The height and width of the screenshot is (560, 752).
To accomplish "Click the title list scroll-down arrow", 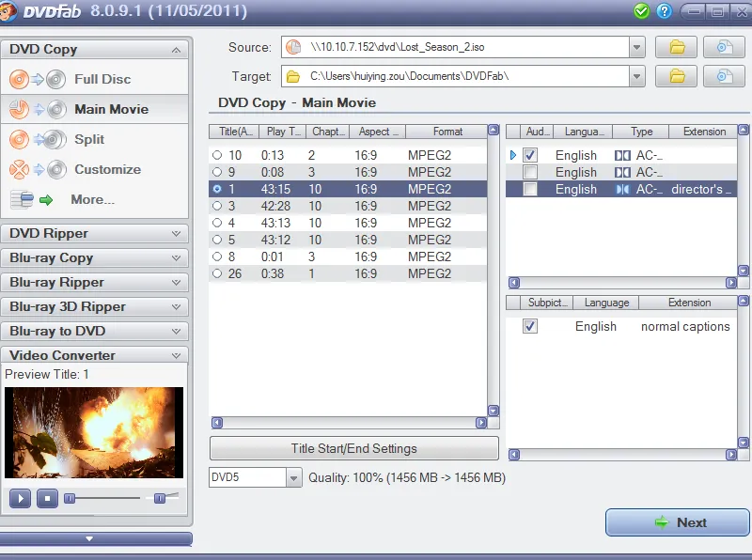I will tap(493, 411).
